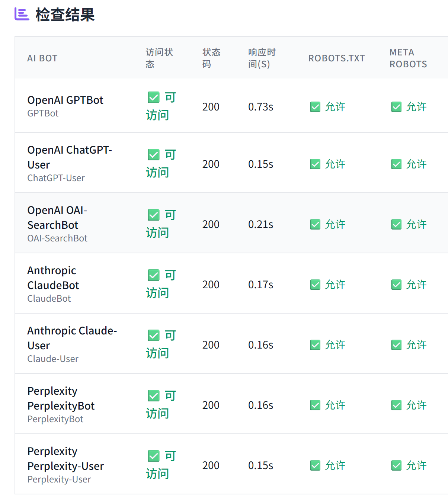Image resolution: width=448 pixels, height=497 pixels.
Task: Click GPTBot robots.txt green check icon
Action: click(x=315, y=107)
